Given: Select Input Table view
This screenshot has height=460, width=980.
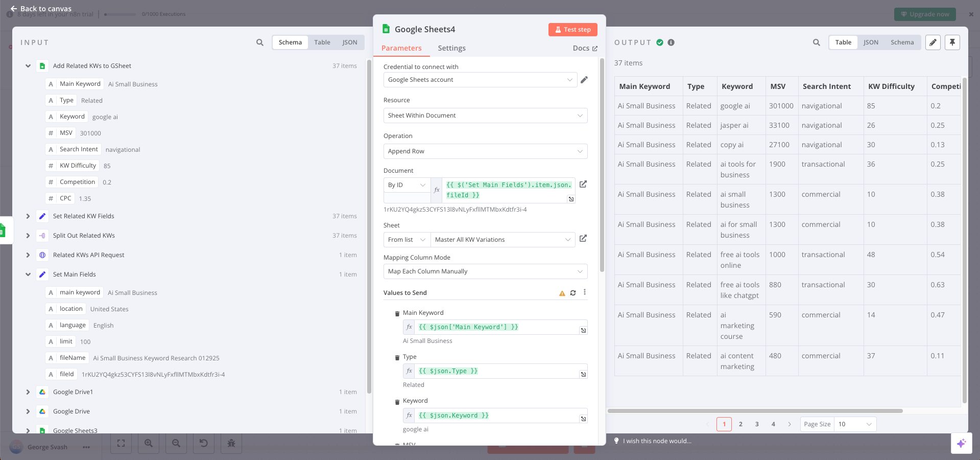Looking at the screenshot, I should coord(322,42).
